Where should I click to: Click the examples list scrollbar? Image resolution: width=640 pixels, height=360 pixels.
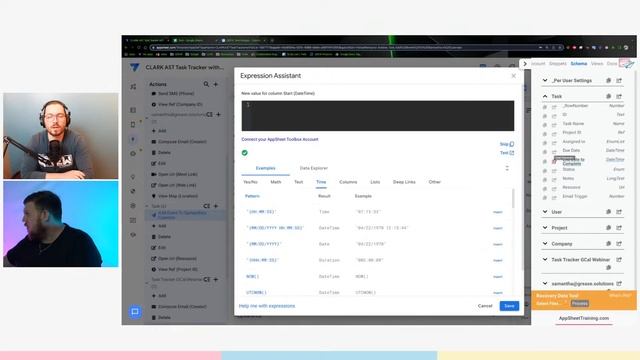tap(513, 198)
